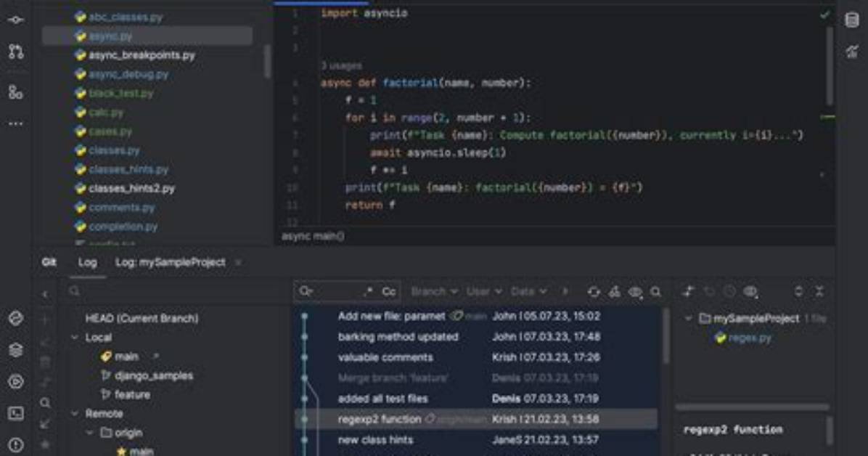868x456 pixels.
Task: Show diff for changed file
Action: [x=688, y=291]
